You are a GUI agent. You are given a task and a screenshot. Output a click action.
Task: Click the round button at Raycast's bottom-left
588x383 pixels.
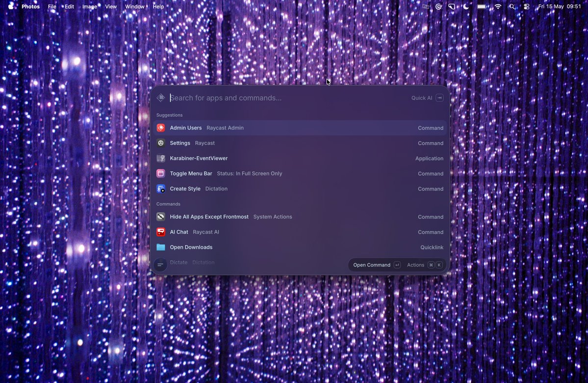click(x=160, y=265)
